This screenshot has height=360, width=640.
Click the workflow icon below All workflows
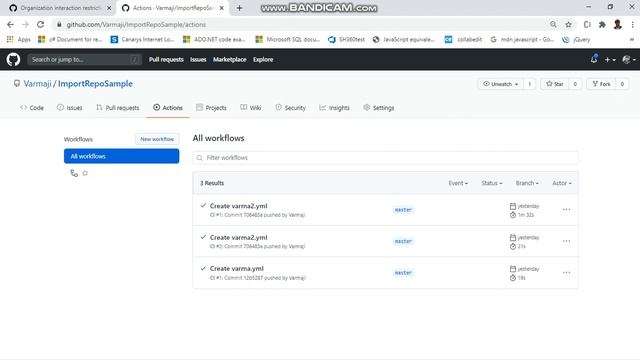click(x=74, y=173)
